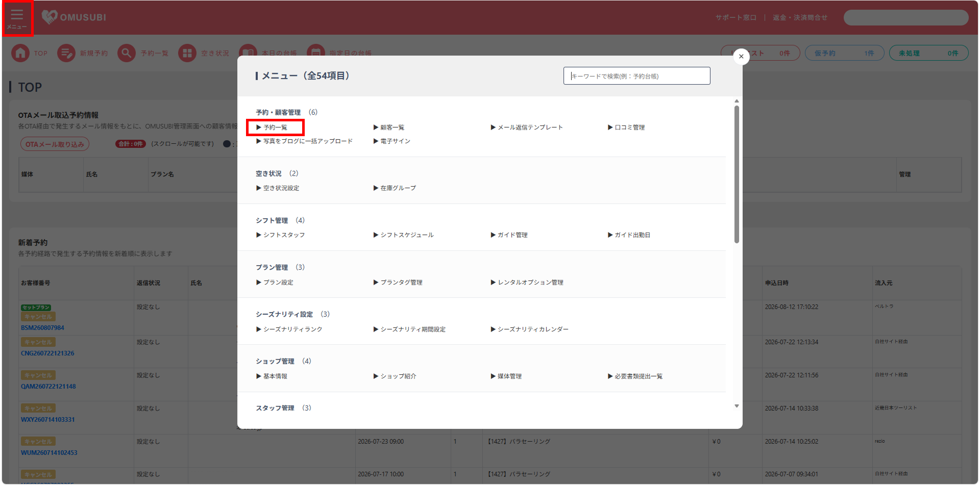The image size is (980, 486).
Task: Open 電子サイン menu item
Action: click(392, 141)
